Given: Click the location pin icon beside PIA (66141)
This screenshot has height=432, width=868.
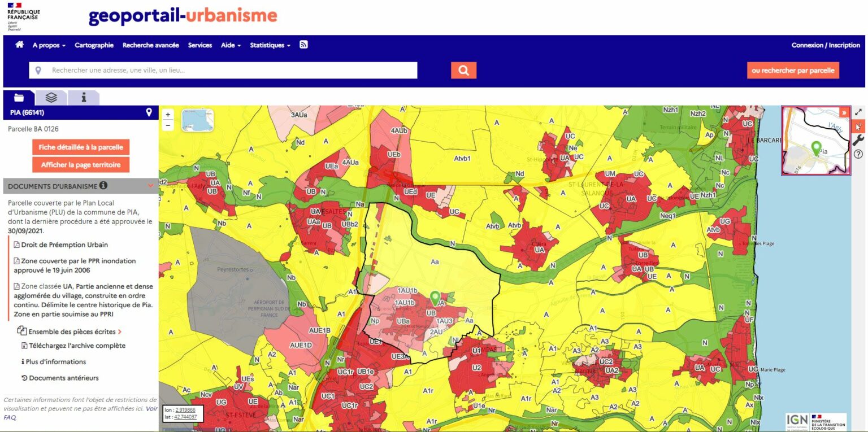Looking at the screenshot, I should (148, 112).
